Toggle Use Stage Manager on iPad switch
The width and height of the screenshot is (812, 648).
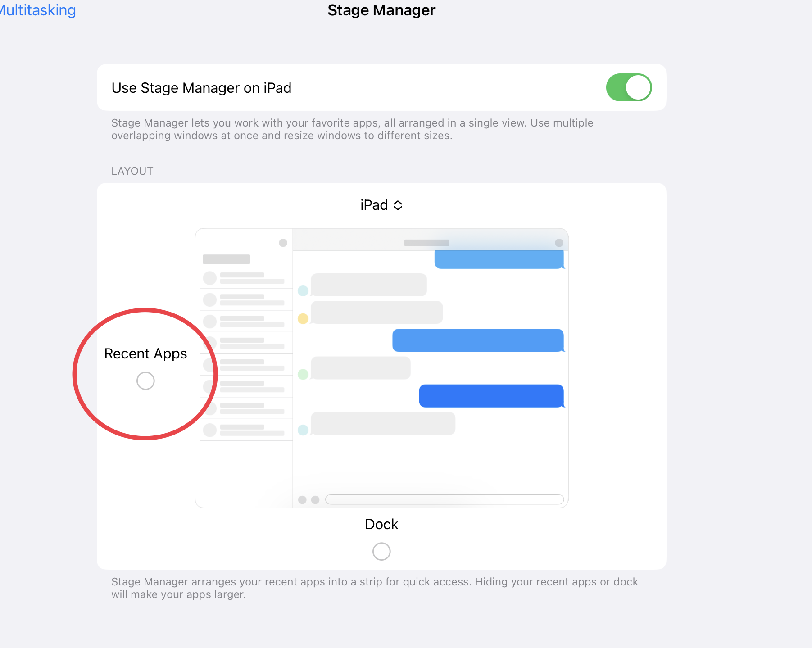pos(629,87)
